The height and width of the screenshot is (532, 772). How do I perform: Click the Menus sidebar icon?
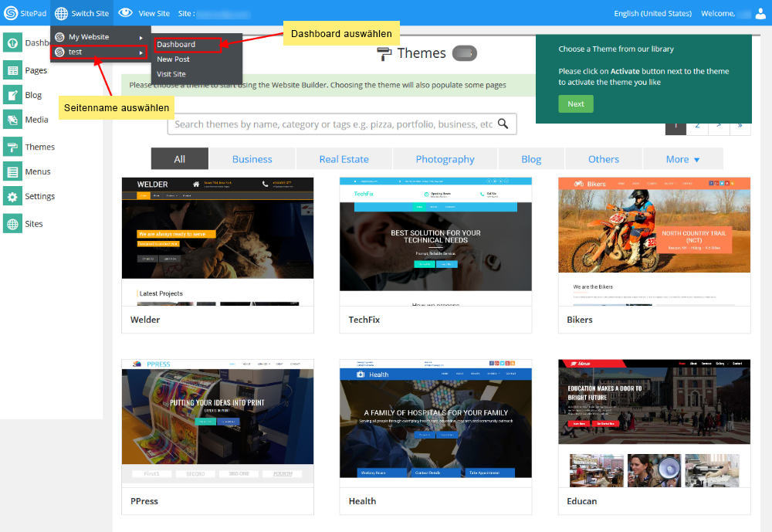(x=12, y=171)
